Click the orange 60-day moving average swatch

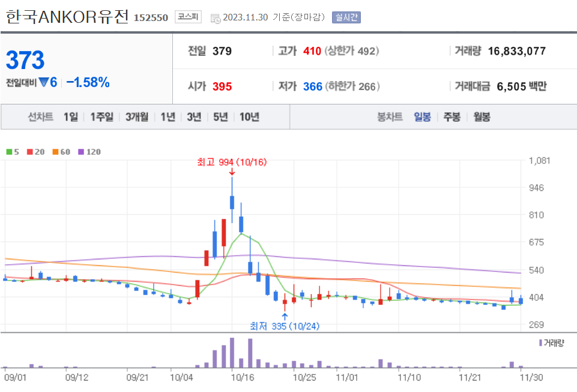56,152
